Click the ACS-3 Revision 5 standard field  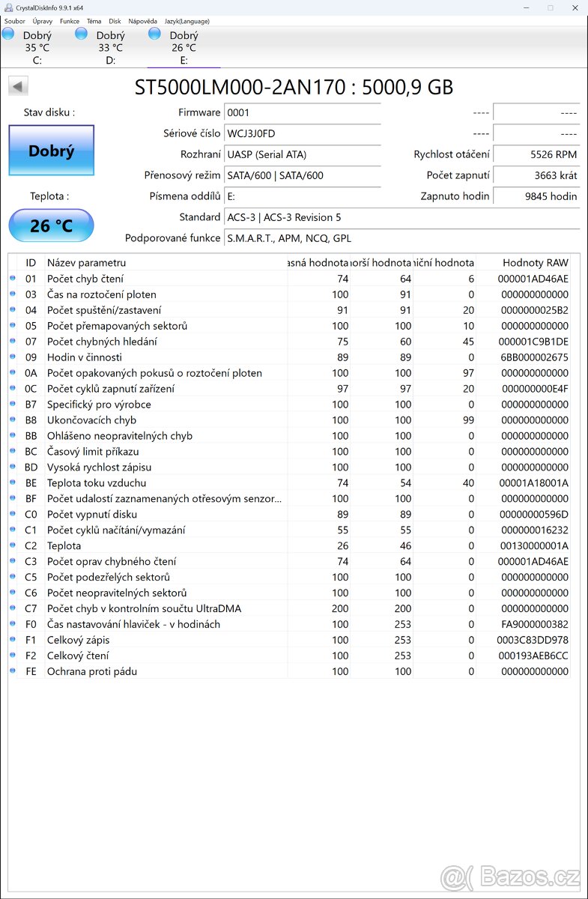tap(402, 217)
